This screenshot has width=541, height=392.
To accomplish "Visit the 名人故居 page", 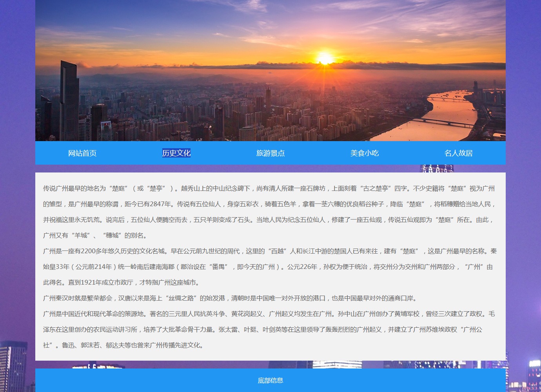I will (x=459, y=153).
